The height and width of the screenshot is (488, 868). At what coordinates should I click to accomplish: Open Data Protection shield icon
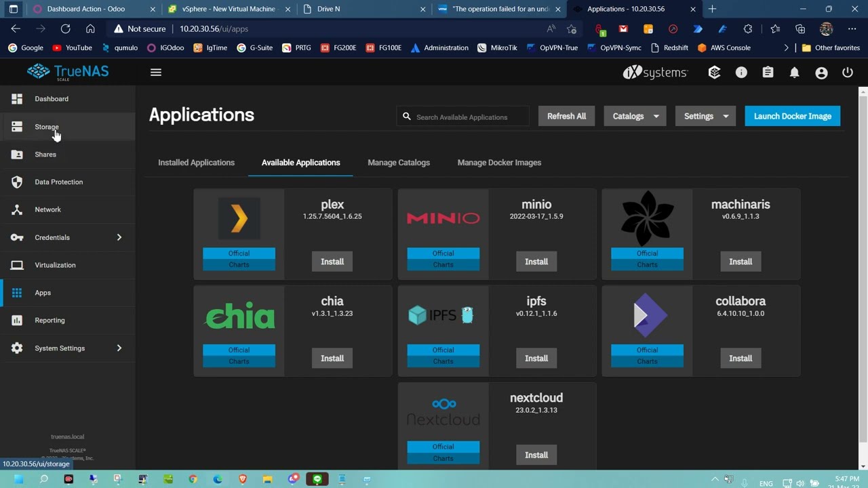click(17, 182)
